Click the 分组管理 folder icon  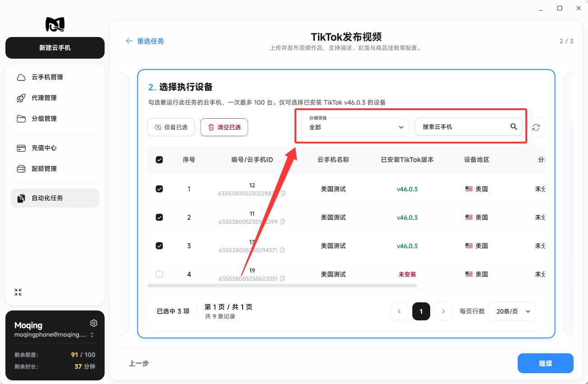point(21,119)
